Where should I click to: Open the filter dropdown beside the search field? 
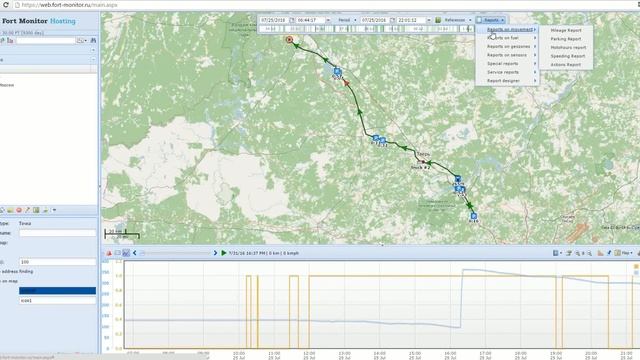point(82,40)
